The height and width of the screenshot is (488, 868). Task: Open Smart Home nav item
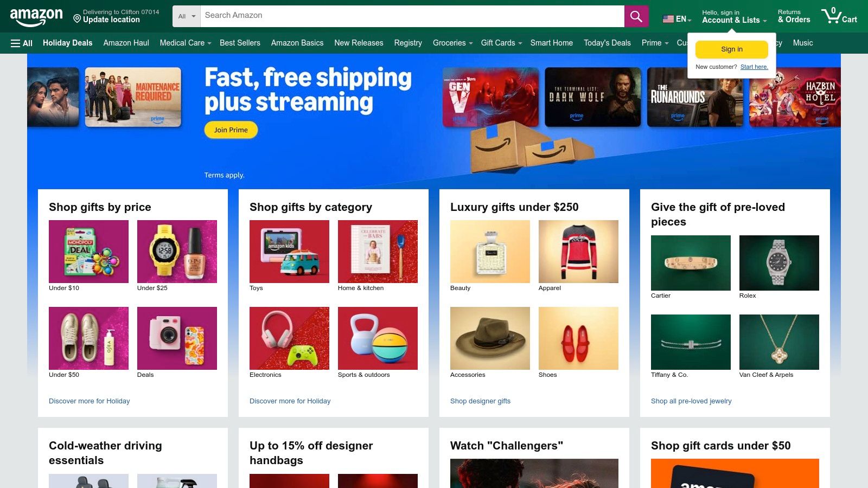551,43
